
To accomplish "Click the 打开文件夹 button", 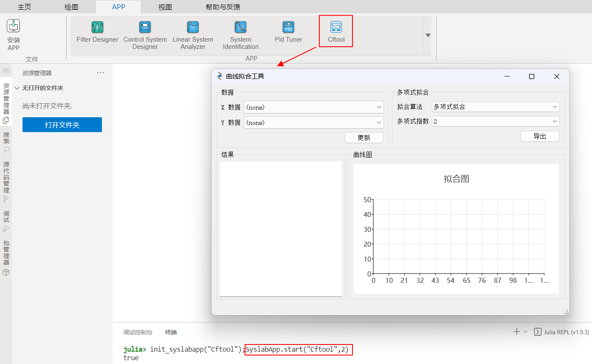I will [62, 124].
